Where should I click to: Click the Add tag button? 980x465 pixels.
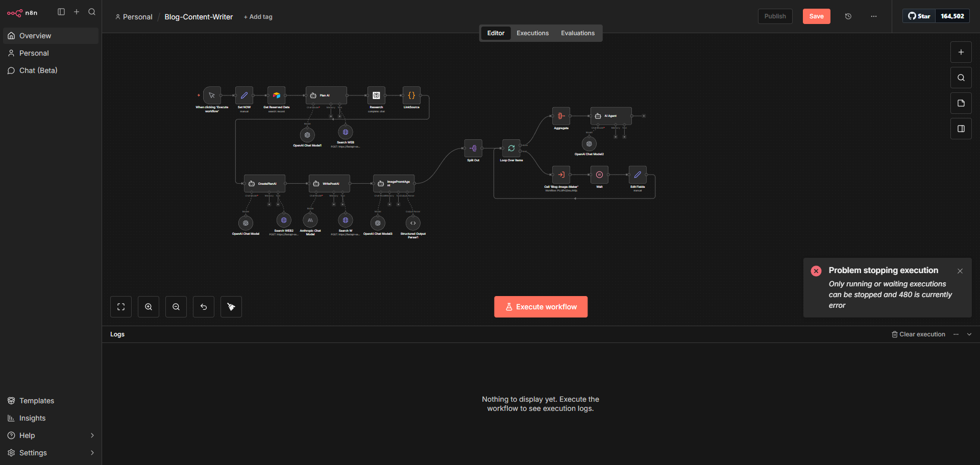point(258,17)
